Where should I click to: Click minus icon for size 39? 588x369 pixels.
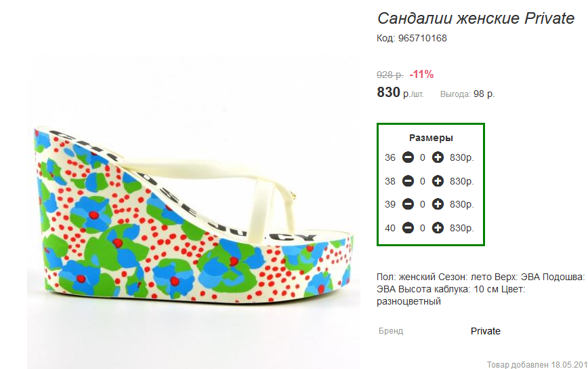(x=408, y=204)
